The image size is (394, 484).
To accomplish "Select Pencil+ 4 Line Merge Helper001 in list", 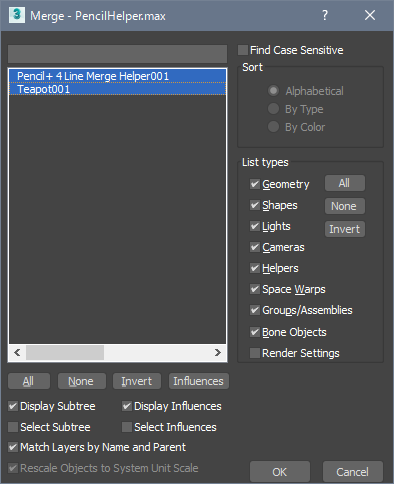I will tap(117, 76).
